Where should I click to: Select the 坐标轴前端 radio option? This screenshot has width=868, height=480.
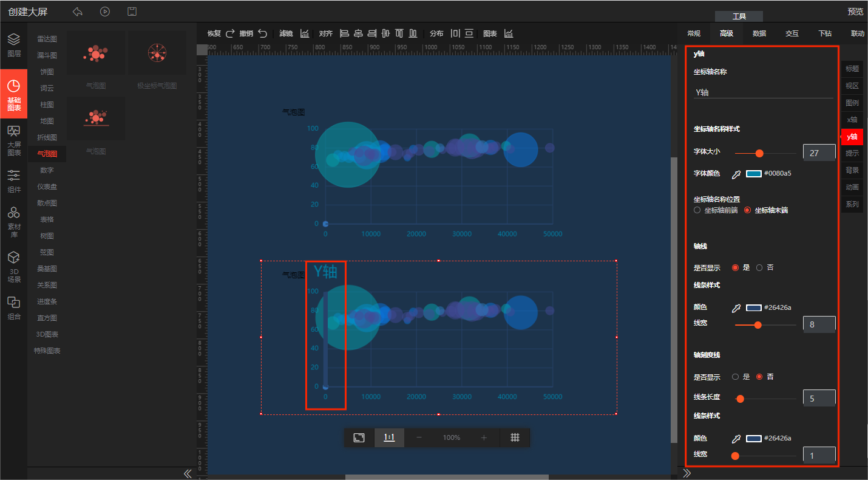(x=697, y=210)
